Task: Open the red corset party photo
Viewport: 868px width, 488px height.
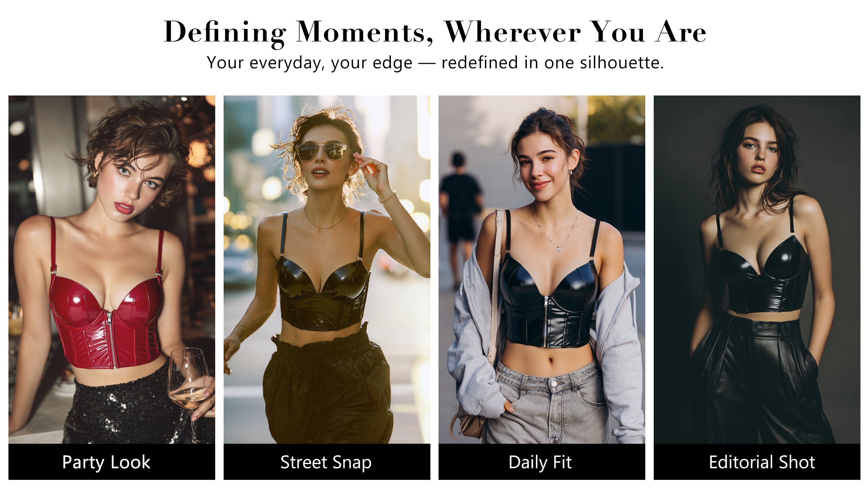Action: click(x=112, y=269)
